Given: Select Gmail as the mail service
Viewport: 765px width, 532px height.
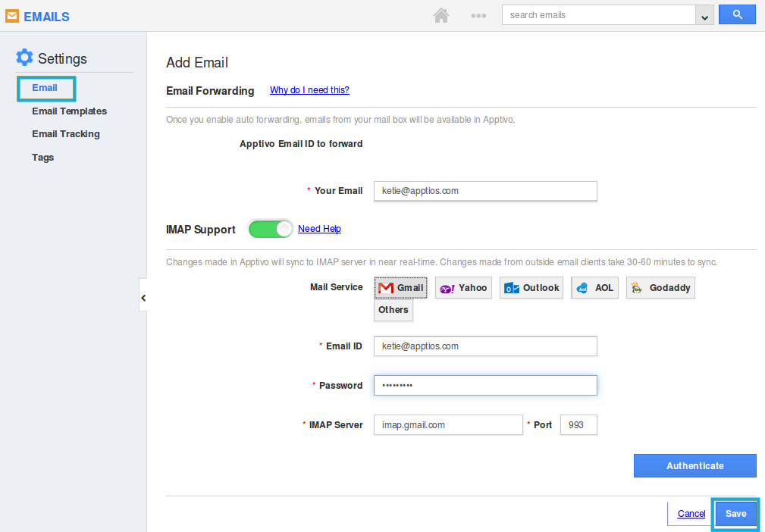Looking at the screenshot, I should pos(400,287).
